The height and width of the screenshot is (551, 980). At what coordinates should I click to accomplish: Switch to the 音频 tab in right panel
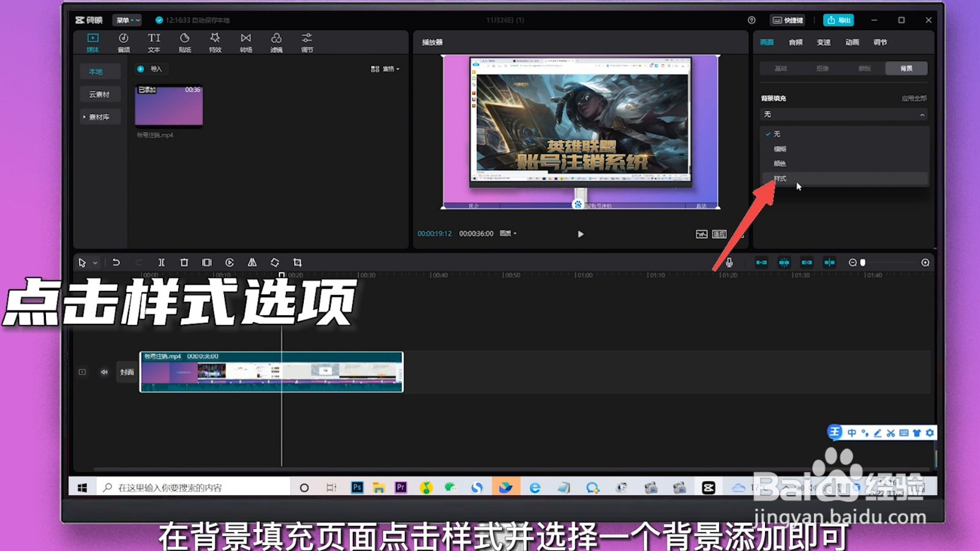tap(796, 42)
